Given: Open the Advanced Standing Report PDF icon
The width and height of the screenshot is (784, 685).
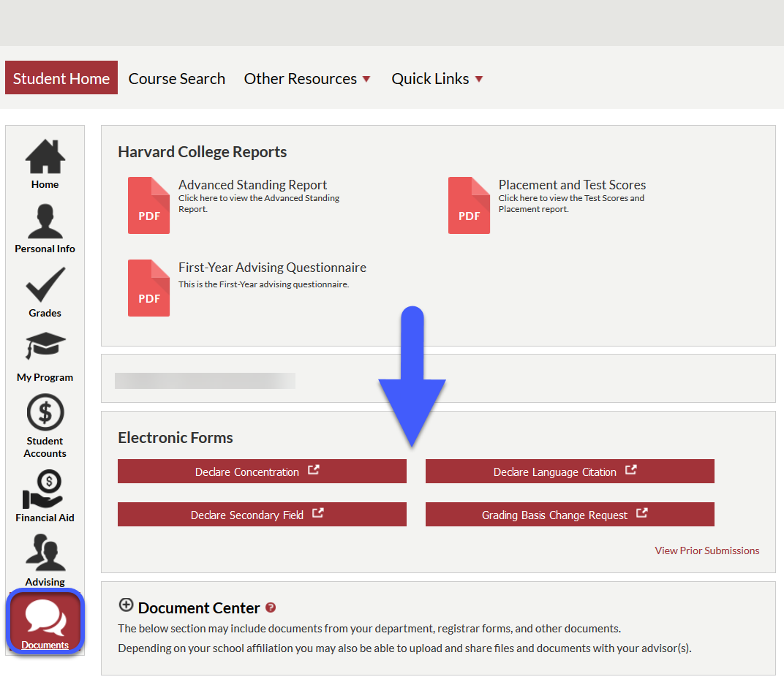Looking at the screenshot, I should (148, 205).
